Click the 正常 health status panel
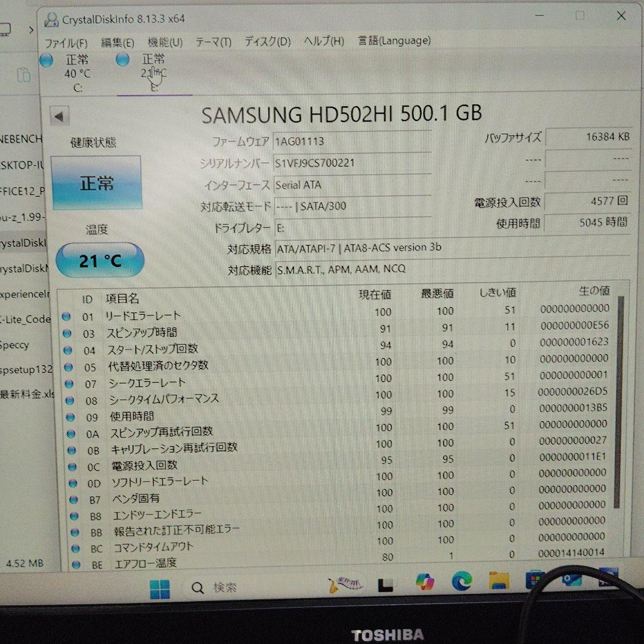This screenshot has width=644, height=644. [97, 182]
